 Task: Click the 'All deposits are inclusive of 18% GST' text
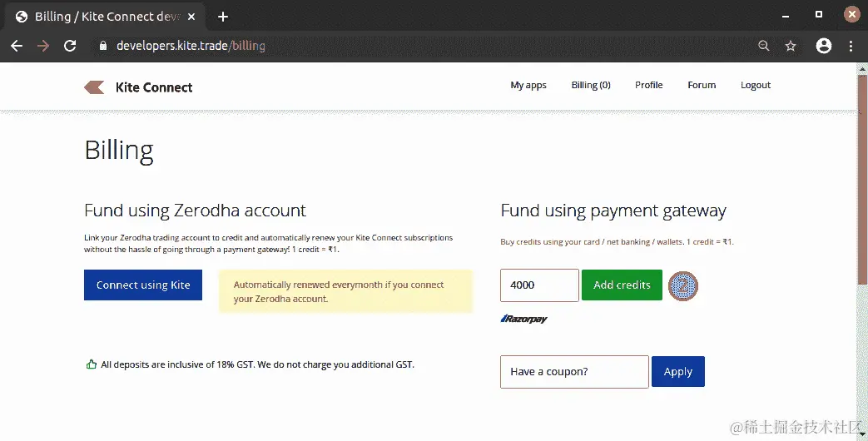pyautogui.click(x=257, y=364)
